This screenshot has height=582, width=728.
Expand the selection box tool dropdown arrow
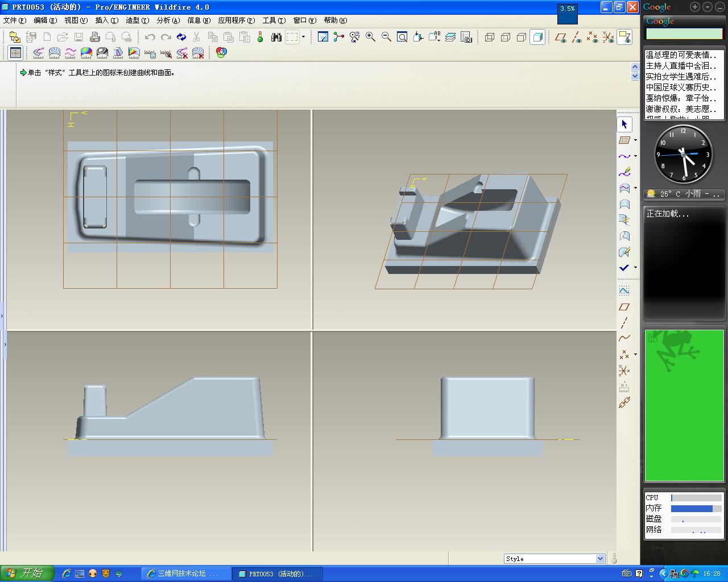(x=303, y=37)
